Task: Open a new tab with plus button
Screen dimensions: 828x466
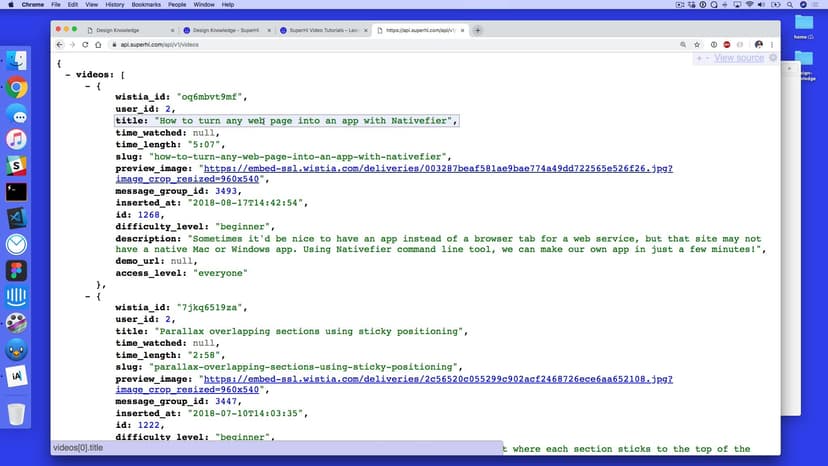Action: 478,30
